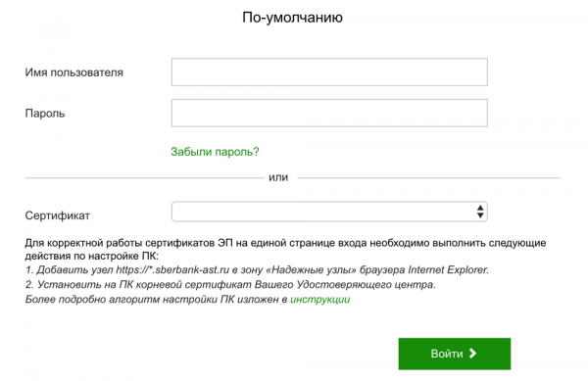Click the По-умолчанию heading
588x381 pixels.
coord(292,18)
